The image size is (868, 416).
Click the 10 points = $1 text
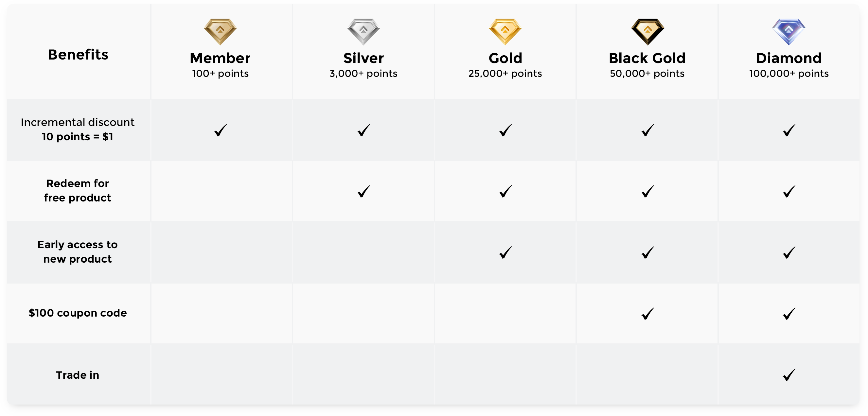tap(78, 137)
